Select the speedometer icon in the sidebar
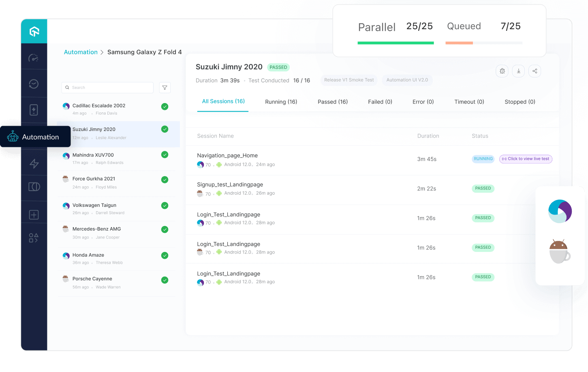This screenshot has height=372, width=588. click(x=34, y=57)
